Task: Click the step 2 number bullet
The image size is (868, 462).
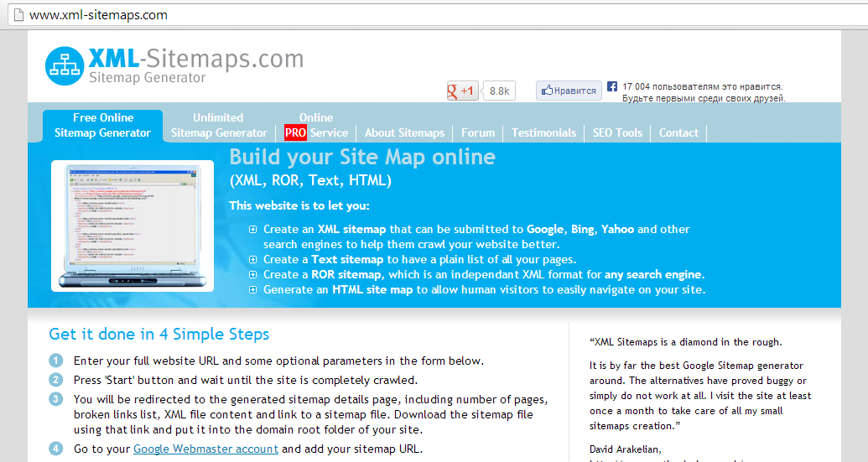Action: (x=56, y=380)
